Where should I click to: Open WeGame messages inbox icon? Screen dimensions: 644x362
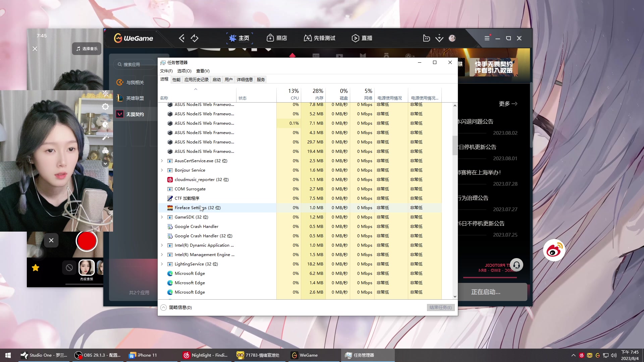coord(426,38)
